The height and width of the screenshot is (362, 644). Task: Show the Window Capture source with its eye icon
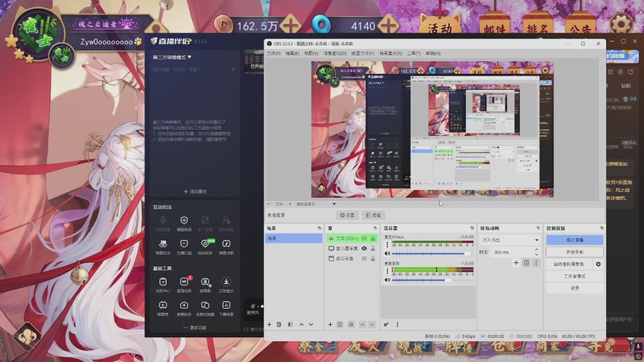[x=364, y=258]
